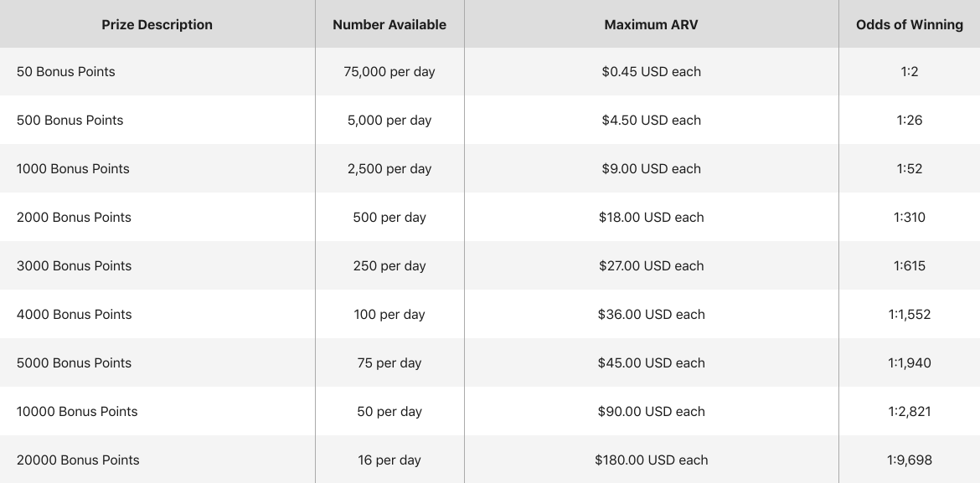
Task: Select the $36.00 USD each cell
Action: 652,314
